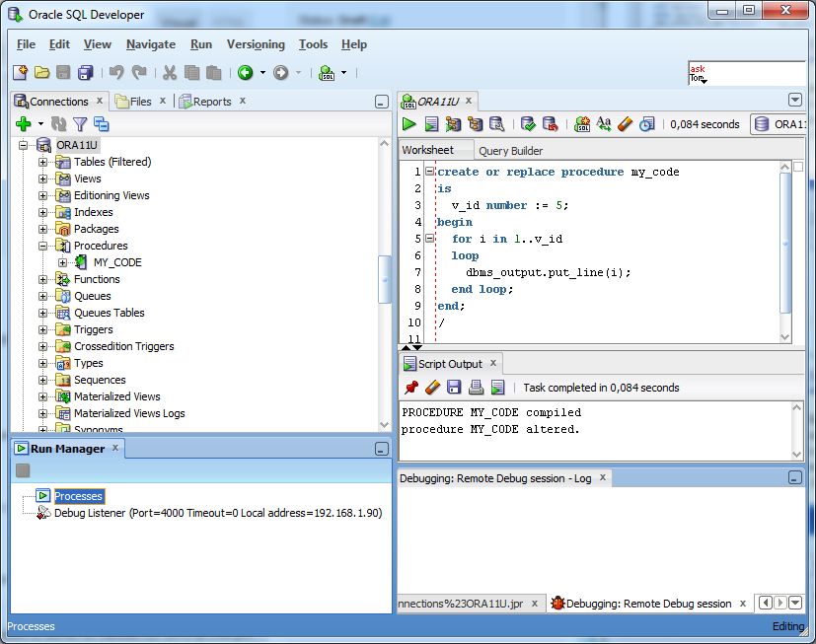Minimize the Run Manager panel

point(382,449)
